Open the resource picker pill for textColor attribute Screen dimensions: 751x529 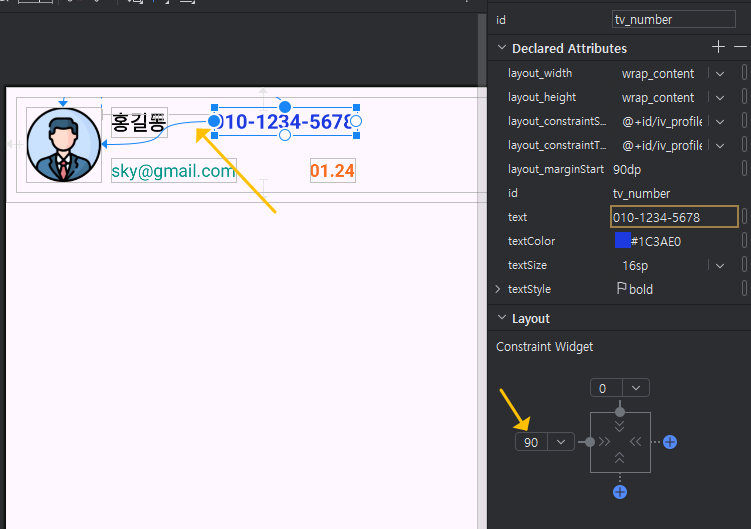(x=744, y=241)
